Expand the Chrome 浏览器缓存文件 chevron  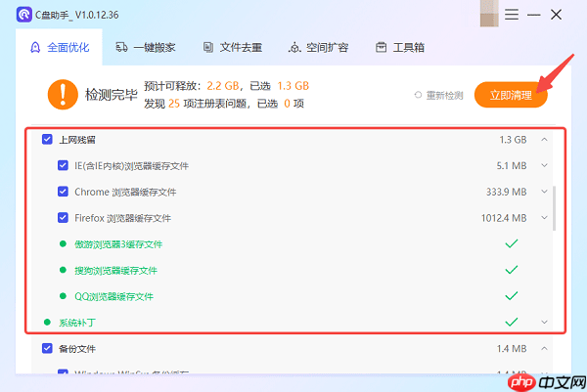tap(544, 192)
